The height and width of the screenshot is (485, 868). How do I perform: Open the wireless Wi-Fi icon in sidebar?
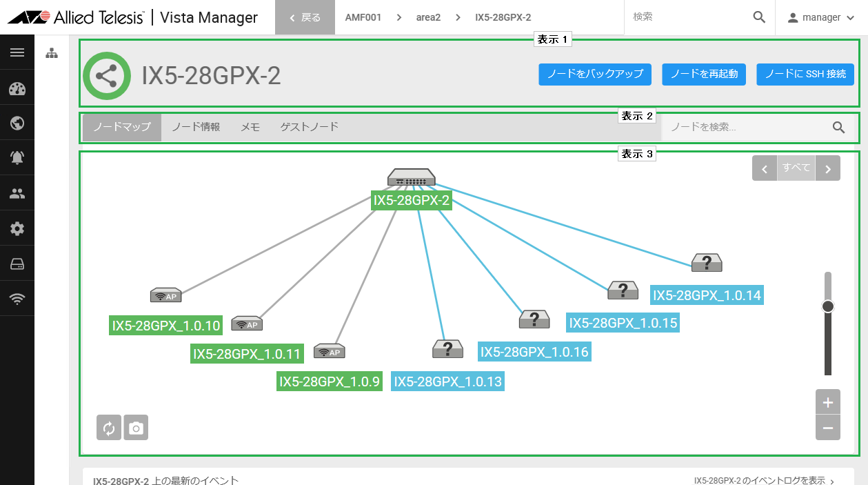click(x=17, y=299)
